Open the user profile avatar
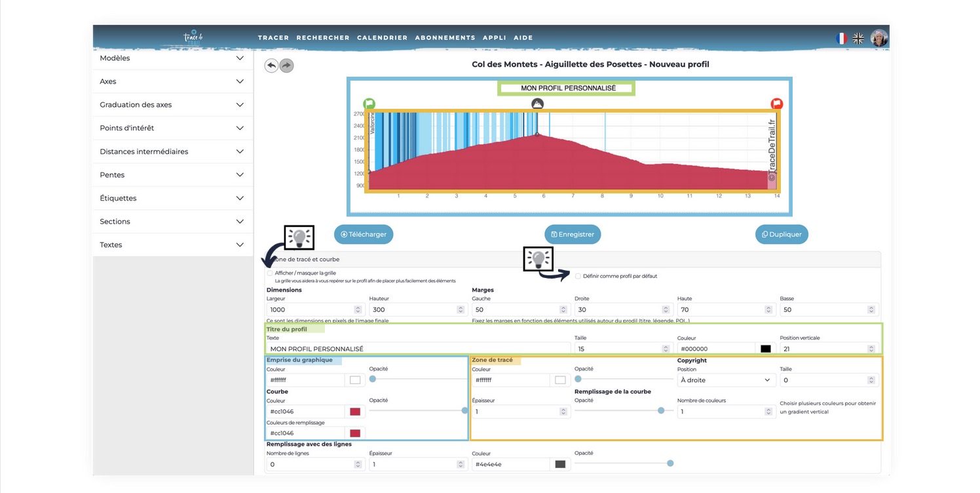The width and height of the screenshot is (980, 493). pos(879,38)
